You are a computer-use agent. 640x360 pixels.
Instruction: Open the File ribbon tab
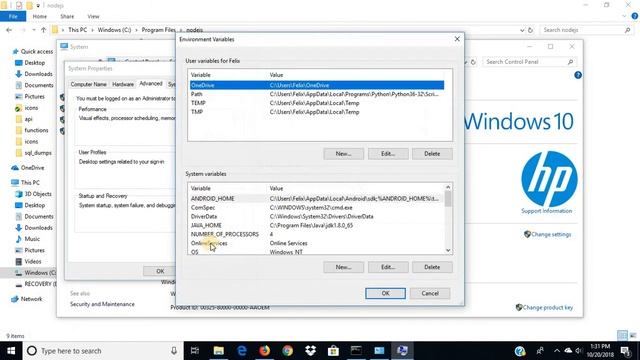tap(13, 16)
